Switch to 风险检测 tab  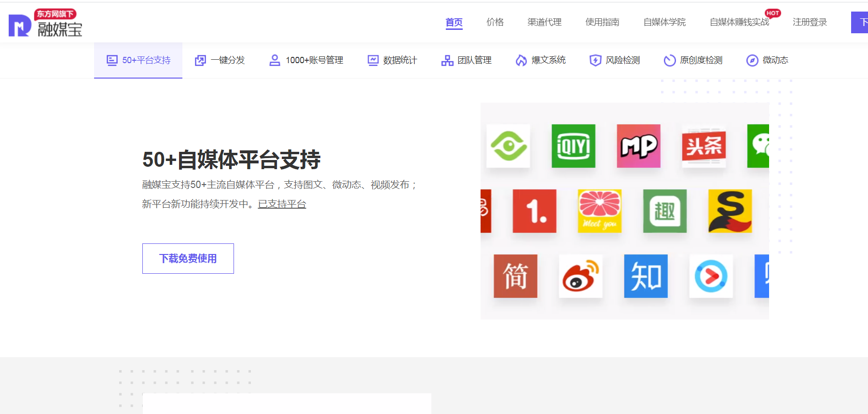pos(623,60)
